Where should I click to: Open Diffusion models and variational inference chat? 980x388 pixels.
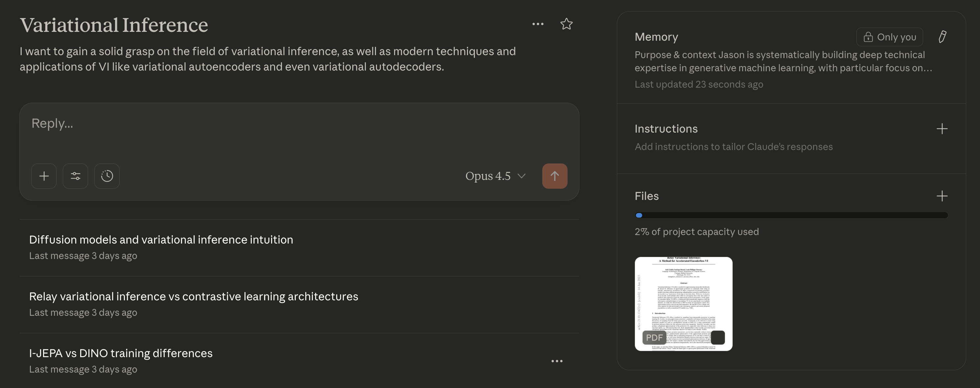click(161, 240)
